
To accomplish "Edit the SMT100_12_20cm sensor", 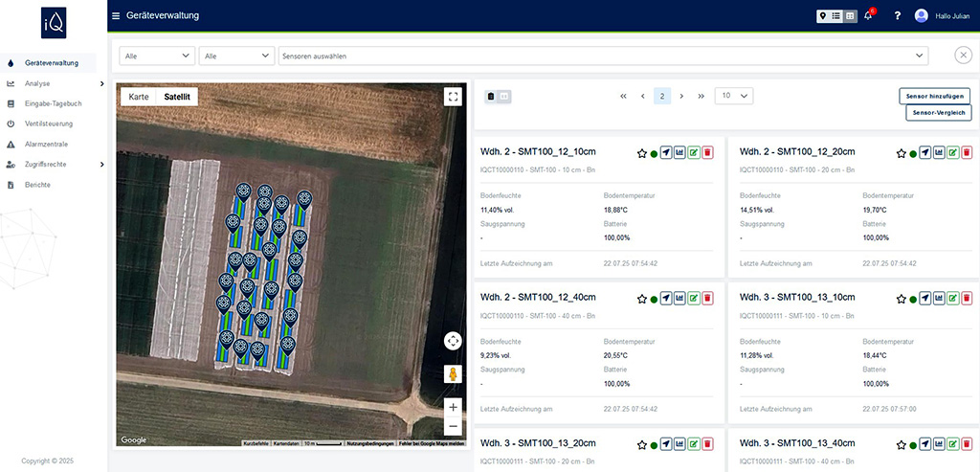I will tap(953, 152).
